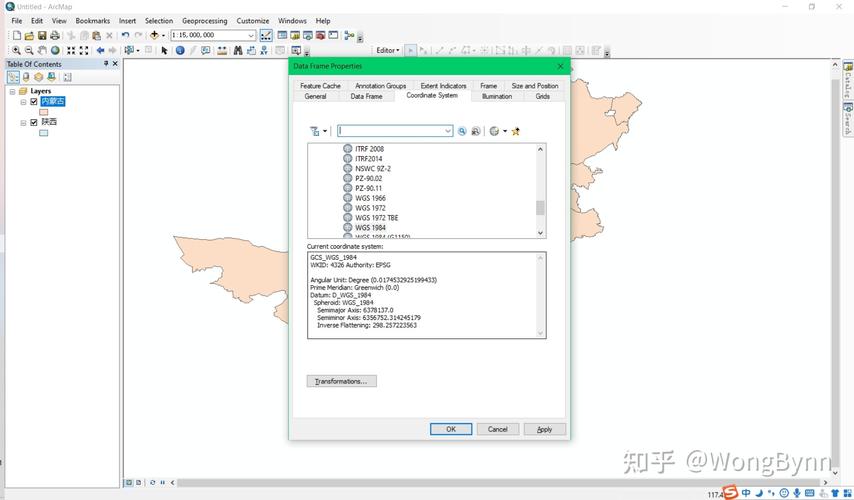
Task: List By Drawing Order in Table Of Contents
Action: point(14,77)
